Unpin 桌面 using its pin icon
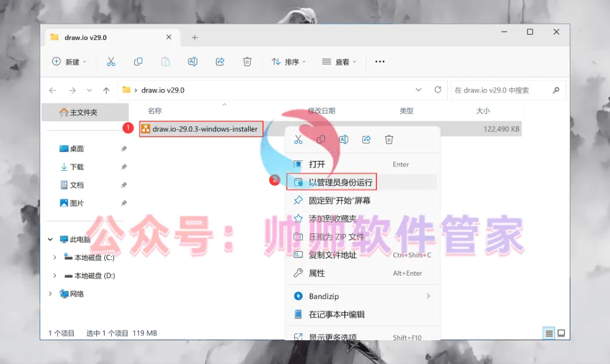The height and width of the screenshot is (364, 610). [124, 149]
